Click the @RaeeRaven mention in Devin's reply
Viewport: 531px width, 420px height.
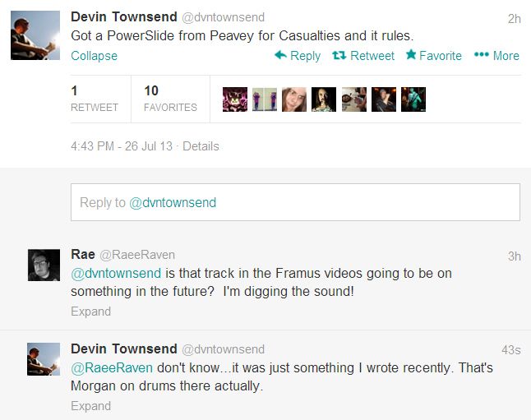(x=112, y=368)
